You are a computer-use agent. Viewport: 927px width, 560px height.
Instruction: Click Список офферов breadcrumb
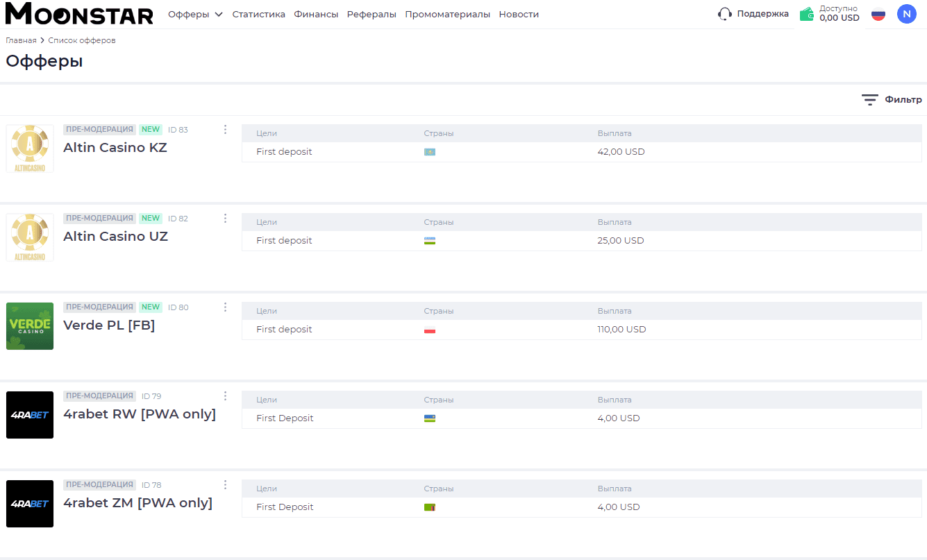point(82,40)
